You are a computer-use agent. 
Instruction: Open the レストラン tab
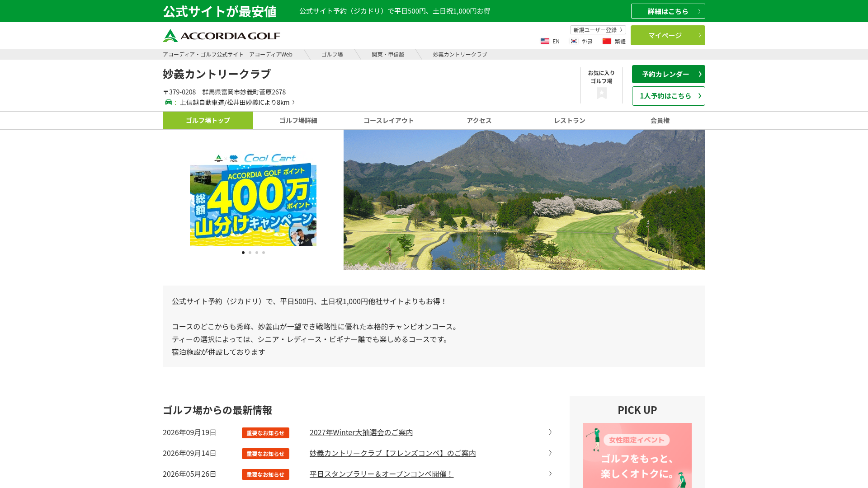pyautogui.click(x=570, y=120)
